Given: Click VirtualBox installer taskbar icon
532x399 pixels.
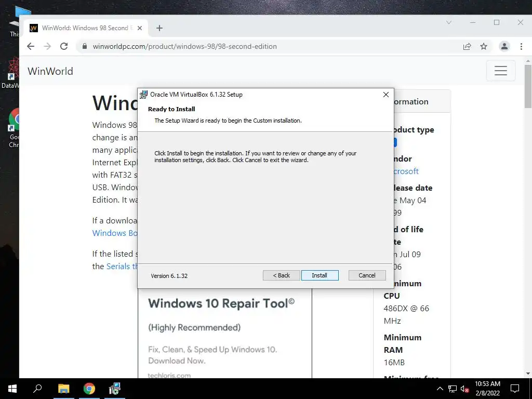Looking at the screenshot, I should [x=115, y=389].
